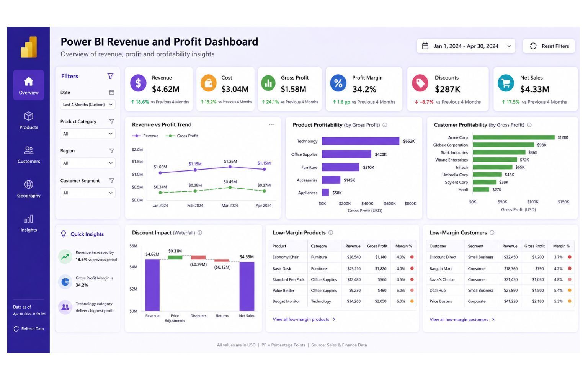588x392 pixels.
Task: Expand the Customer Segment dropdown
Action: pos(88,193)
